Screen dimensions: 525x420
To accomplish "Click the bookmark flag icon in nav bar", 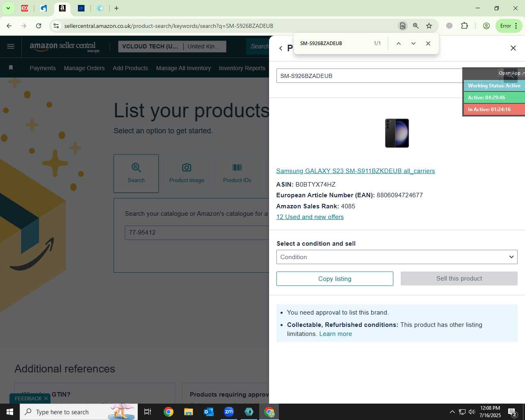I will click(11, 68).
